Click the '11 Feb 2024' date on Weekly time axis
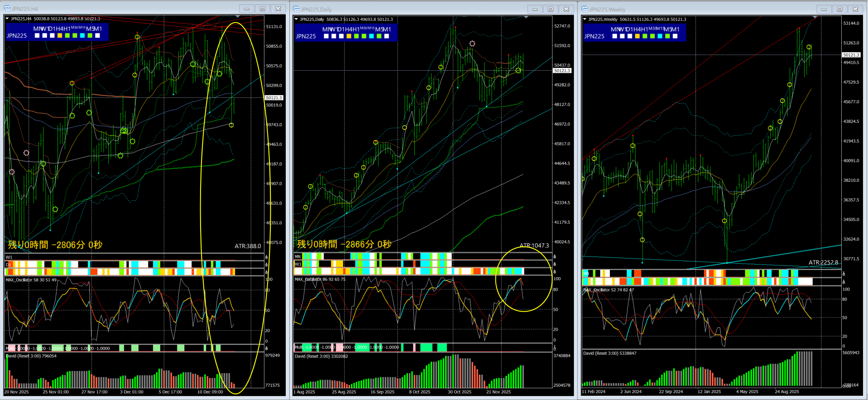 (x=594, y=392)
